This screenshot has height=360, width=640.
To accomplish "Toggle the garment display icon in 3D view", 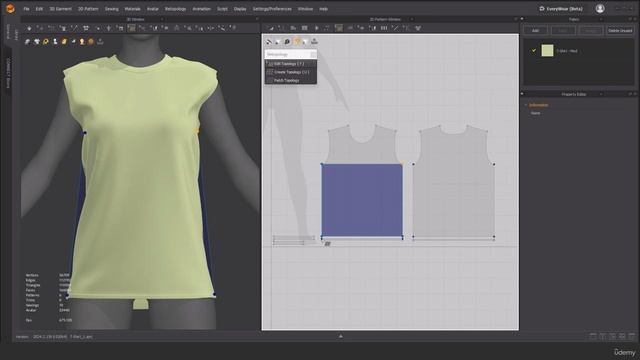I will pyautogui.click(x=27, y=42).
